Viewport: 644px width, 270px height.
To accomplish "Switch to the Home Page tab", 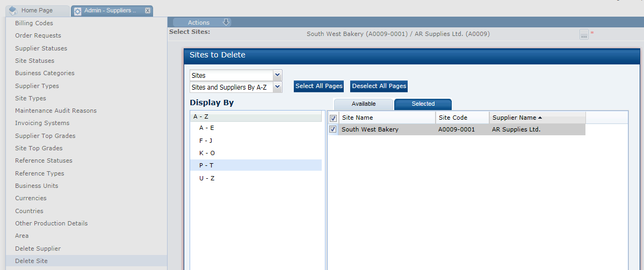I will tap(38, 10).
